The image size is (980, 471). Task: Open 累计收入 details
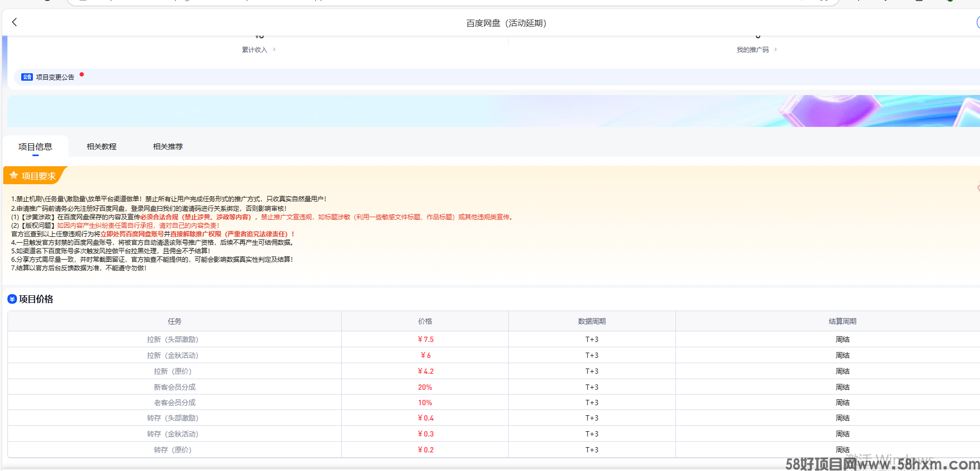pos(255,50)
